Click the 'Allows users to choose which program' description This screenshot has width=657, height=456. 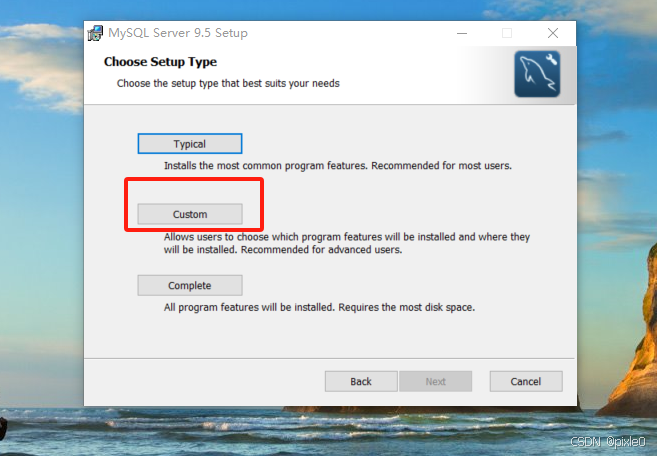point(347,244)
